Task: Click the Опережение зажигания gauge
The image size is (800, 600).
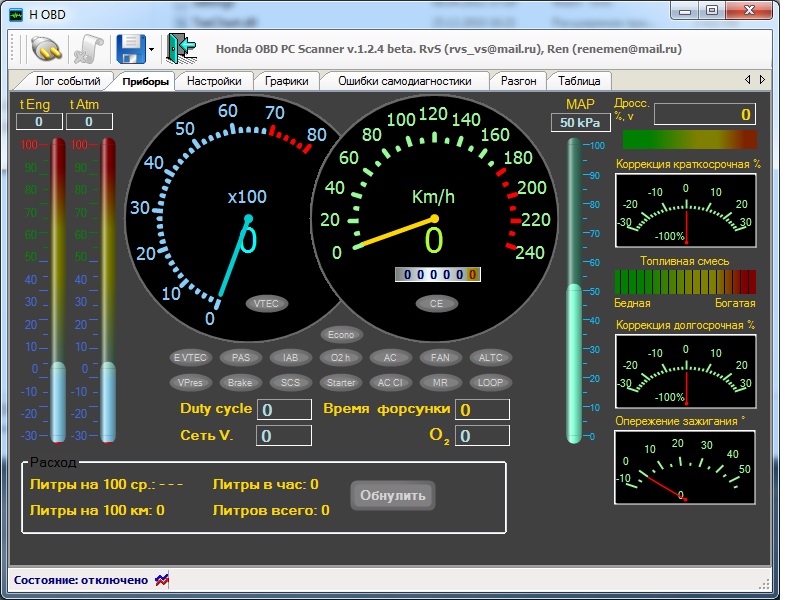Action: (x=685, y=467)
